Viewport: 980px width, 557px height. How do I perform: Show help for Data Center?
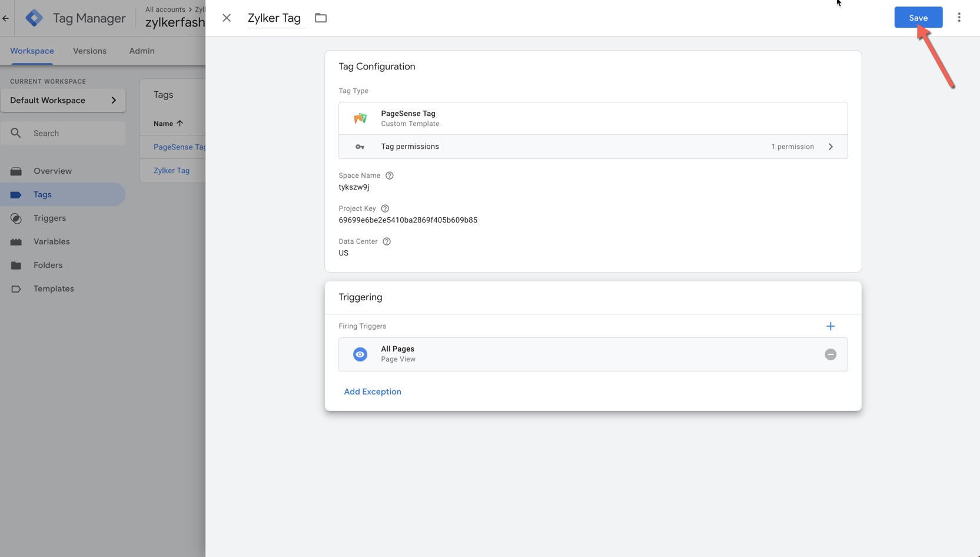tap(387, 241)
